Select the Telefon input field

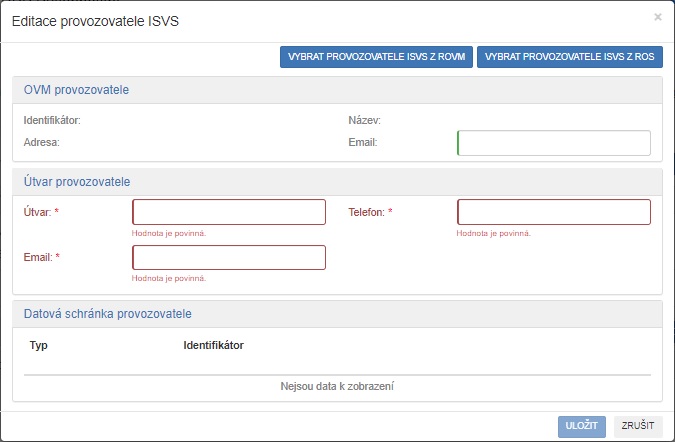[553, 212]
